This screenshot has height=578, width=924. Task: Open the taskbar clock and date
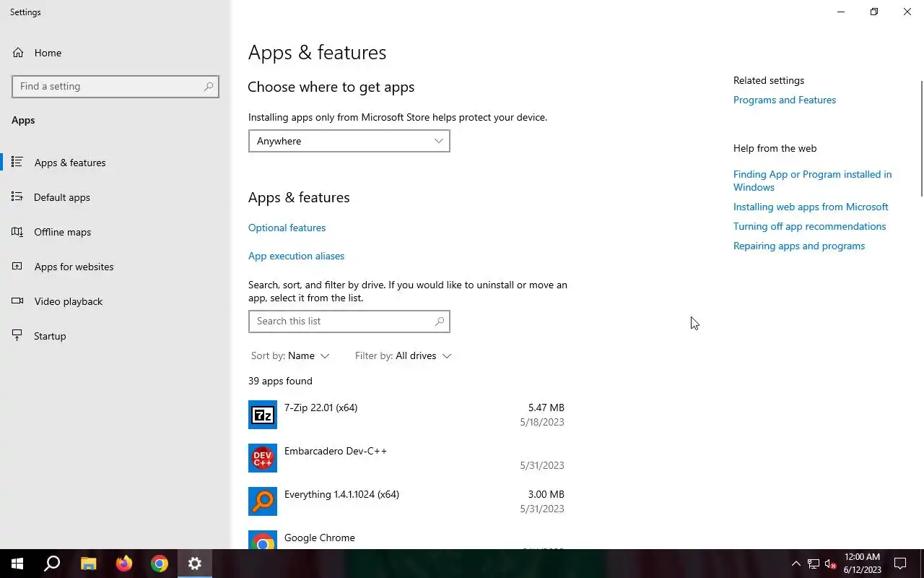(862, 564)
